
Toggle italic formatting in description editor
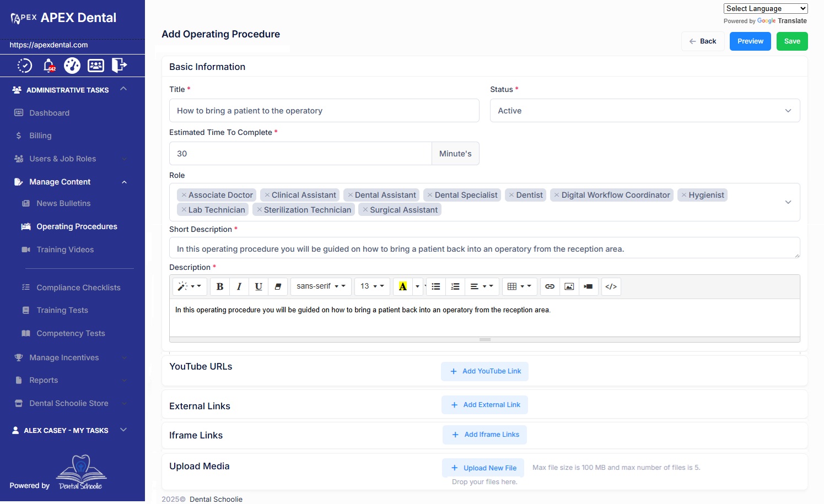[x=239, y=286]
